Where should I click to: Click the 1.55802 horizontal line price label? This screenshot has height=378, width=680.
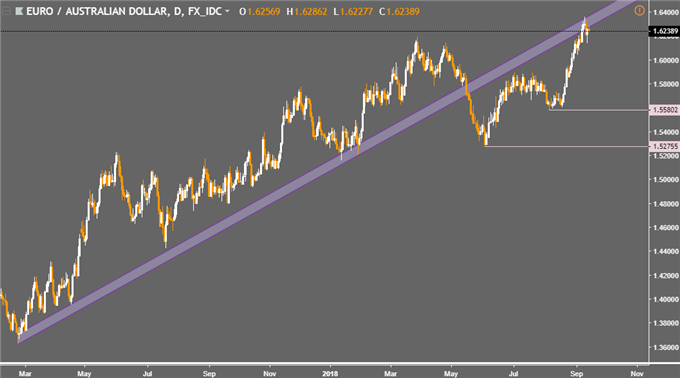pos(665,110)
